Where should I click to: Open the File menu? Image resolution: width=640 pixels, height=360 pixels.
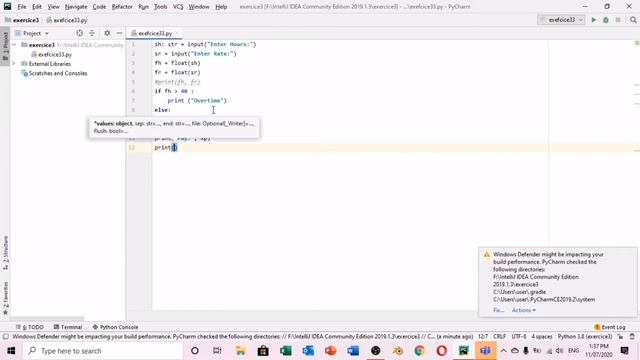tap(22, 7)
